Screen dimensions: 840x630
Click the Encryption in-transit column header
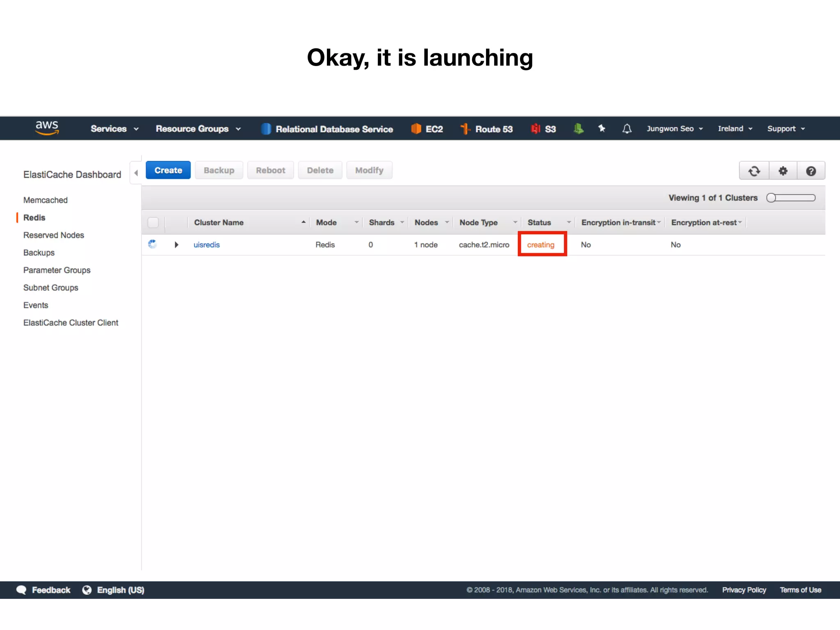(618, 222)
